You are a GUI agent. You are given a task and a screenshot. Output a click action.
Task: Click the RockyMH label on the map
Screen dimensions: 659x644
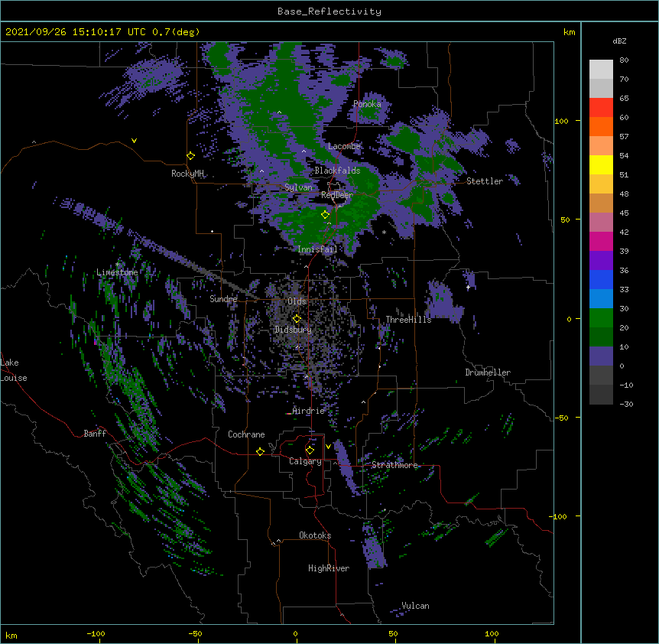click(x=187, y=174)
